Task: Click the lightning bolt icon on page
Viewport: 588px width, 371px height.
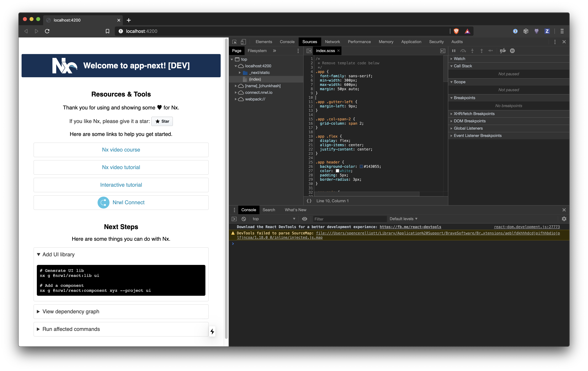Action: coord(212,332)
